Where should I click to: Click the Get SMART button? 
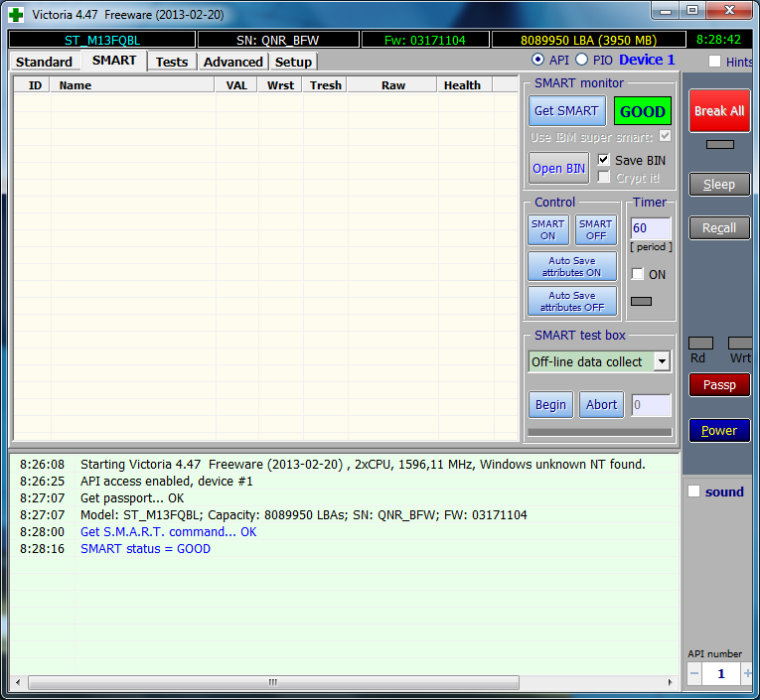[566, 111]
